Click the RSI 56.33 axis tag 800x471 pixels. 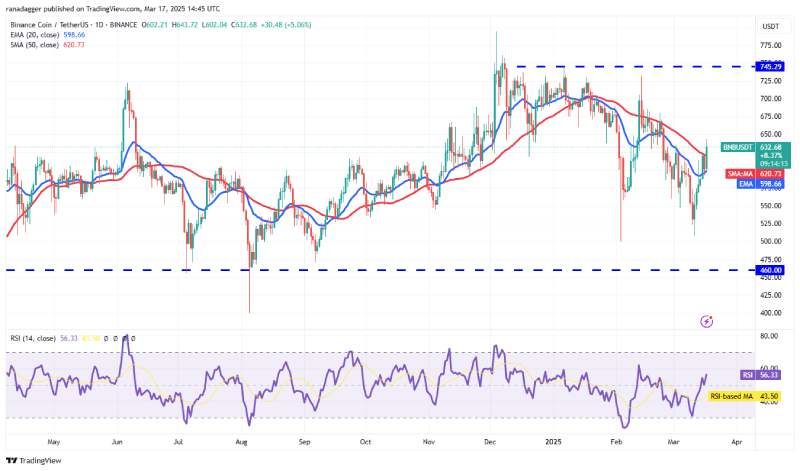[760, 375]
